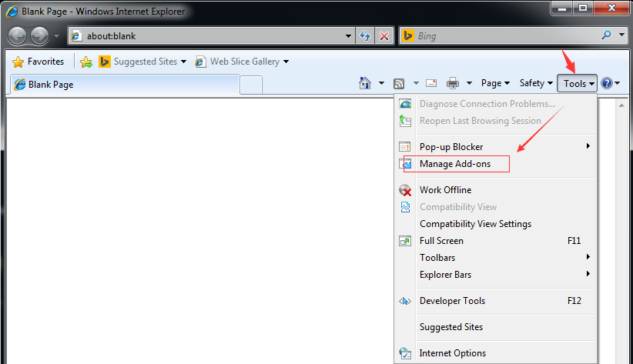
Task: Click the Help question mark icon
Action: pyautogui.click(x=606, y=83)
